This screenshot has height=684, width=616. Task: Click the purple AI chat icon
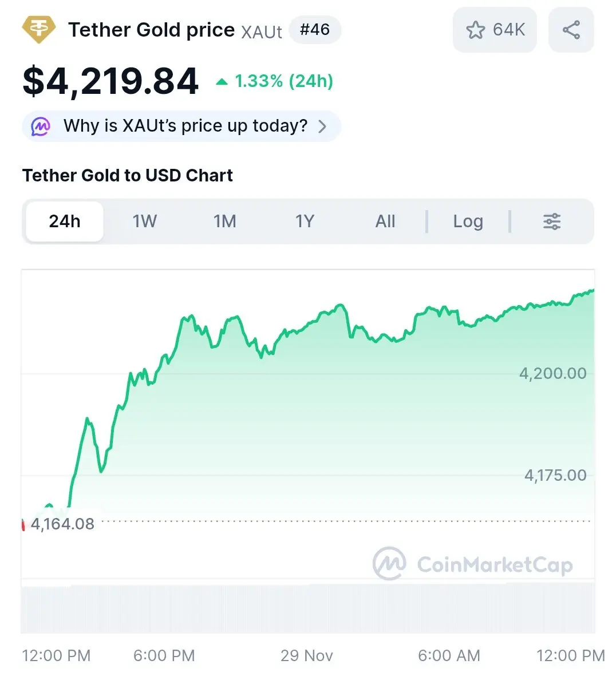41,126
